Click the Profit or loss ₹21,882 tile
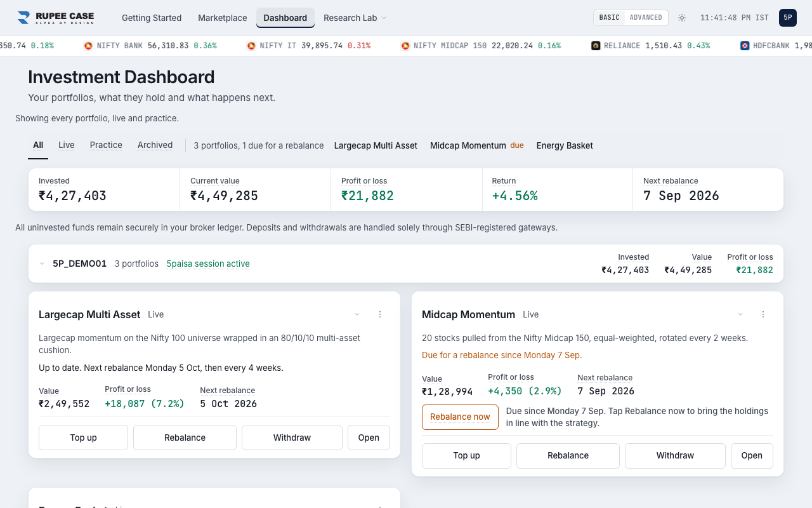This screenshot has height=508, width=812. point(406,189)
